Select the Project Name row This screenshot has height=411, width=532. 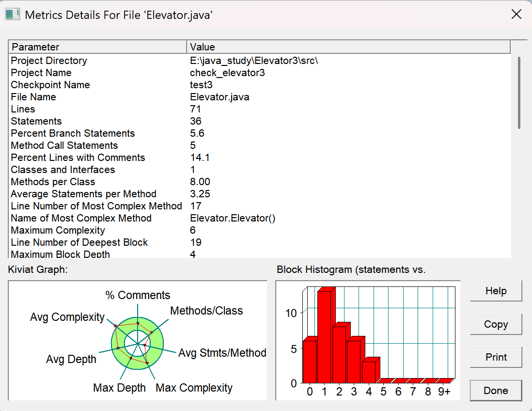[260, 73]
